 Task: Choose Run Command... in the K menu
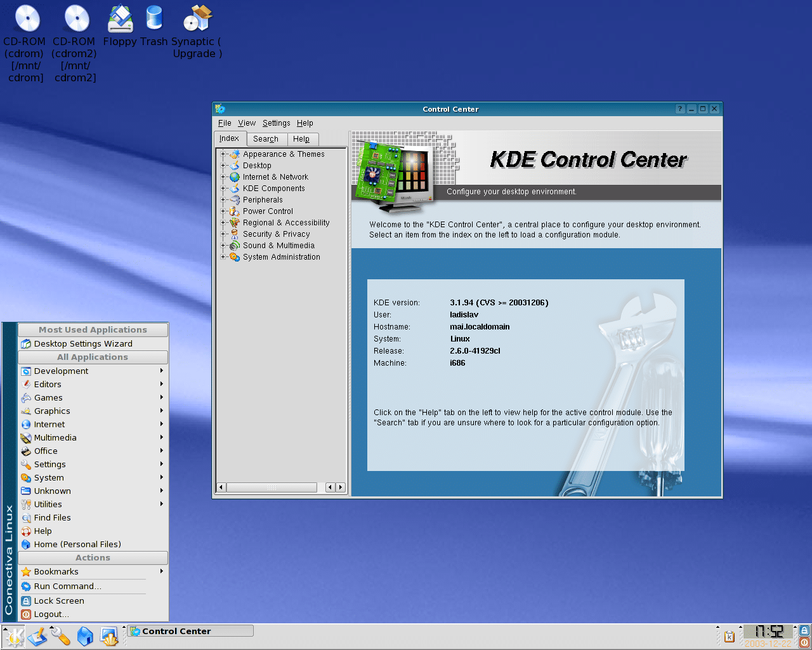tap(93, 587)
